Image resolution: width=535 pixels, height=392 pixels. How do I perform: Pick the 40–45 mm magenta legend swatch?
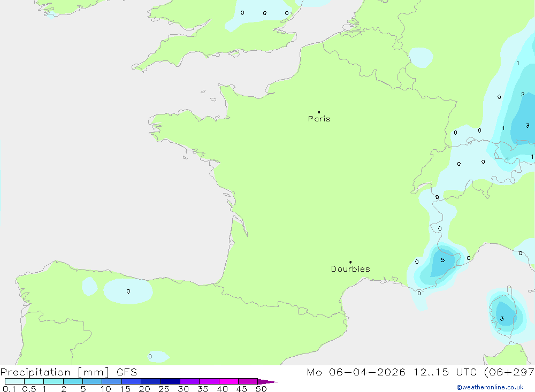228,381
